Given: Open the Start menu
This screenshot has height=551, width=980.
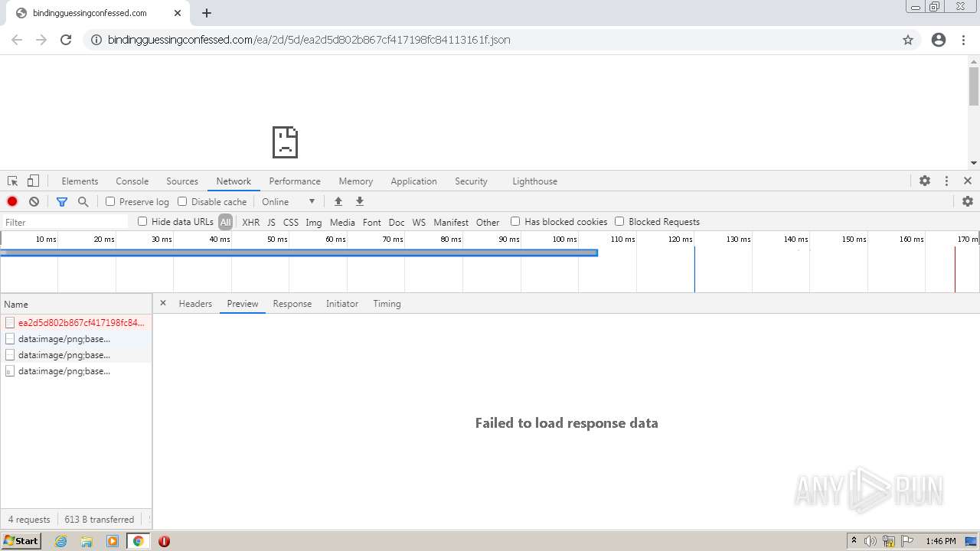Looking at the screenshot, I should click(x=21, y=541).
